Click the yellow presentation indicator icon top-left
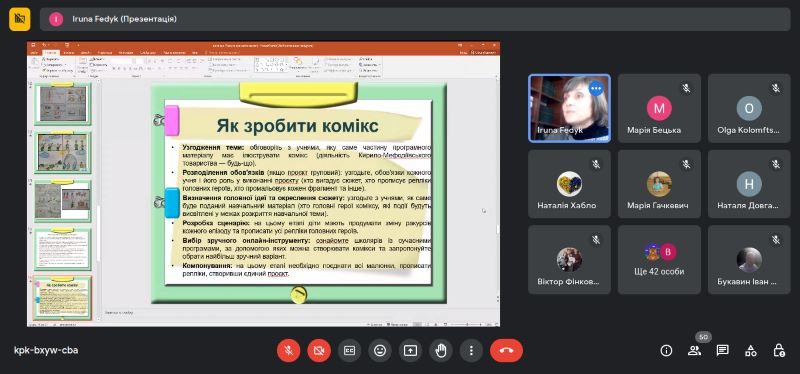 click(20, 19)
